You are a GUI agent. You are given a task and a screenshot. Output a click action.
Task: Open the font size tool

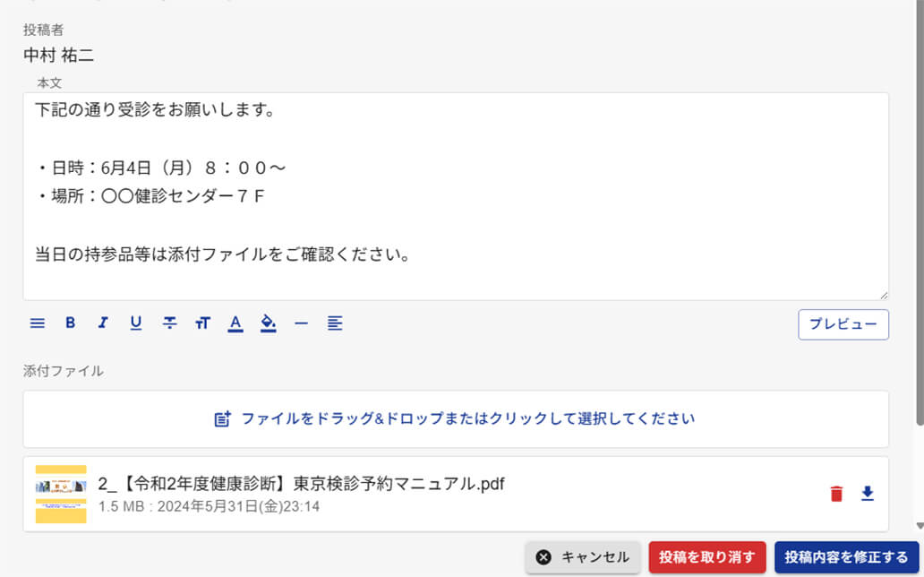(x=201, y=323)
